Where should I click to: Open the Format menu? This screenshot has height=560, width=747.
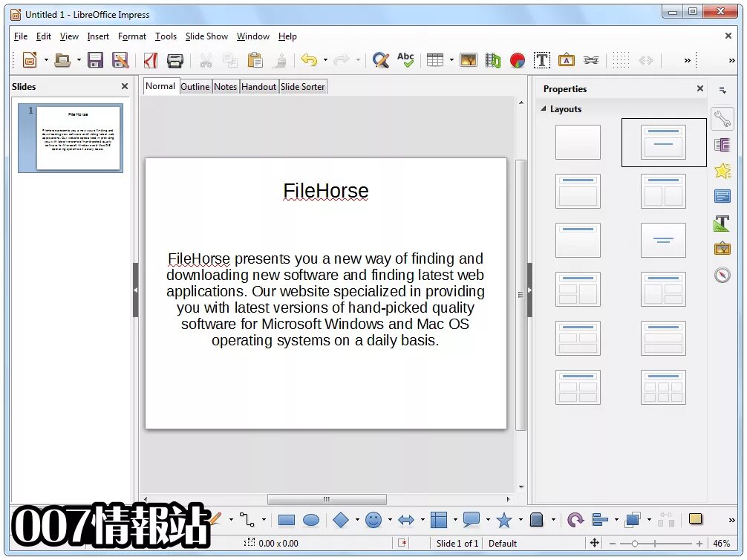click(132, 36)
